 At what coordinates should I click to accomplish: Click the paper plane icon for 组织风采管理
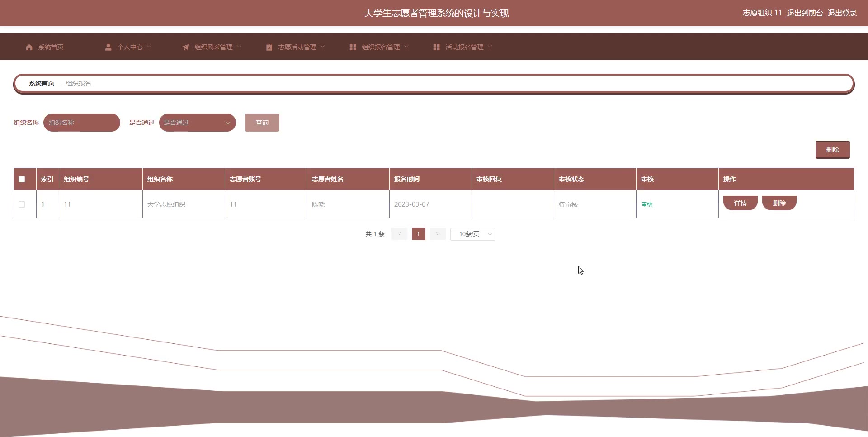[185, 47]
